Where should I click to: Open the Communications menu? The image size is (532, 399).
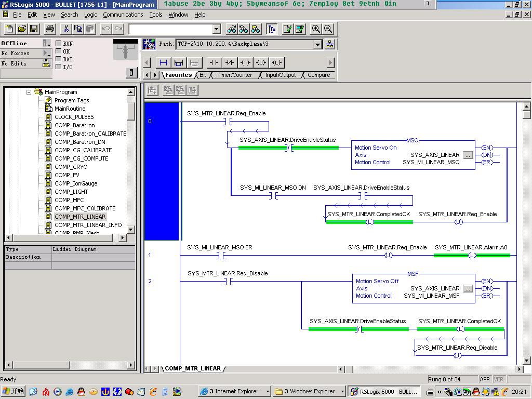[x=123, y=15]
